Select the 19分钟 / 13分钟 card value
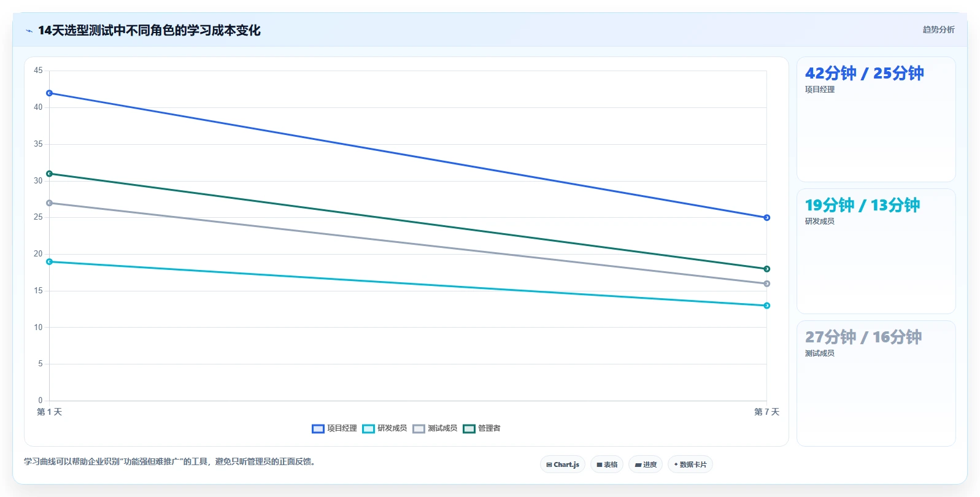Image resolution: width=980 pixels, height=497 pixels. click(x=862, y=205)
